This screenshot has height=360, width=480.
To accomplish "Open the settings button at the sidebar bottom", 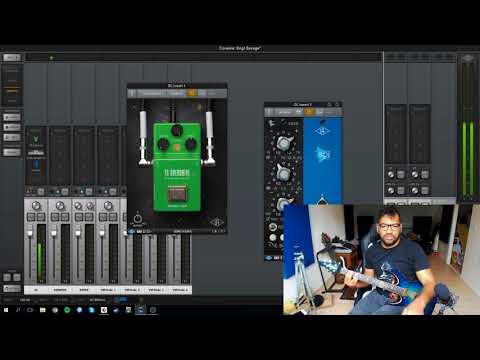I will pos(12,288).
